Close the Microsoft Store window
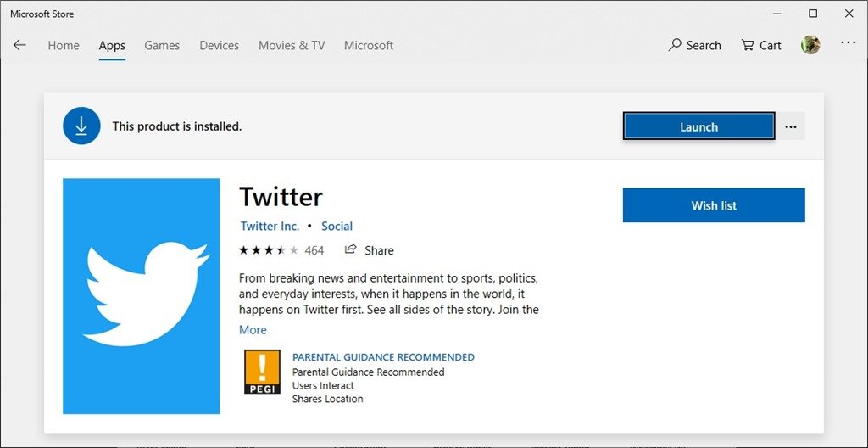This screenshot has height=448, width=868. pos(849,14)
